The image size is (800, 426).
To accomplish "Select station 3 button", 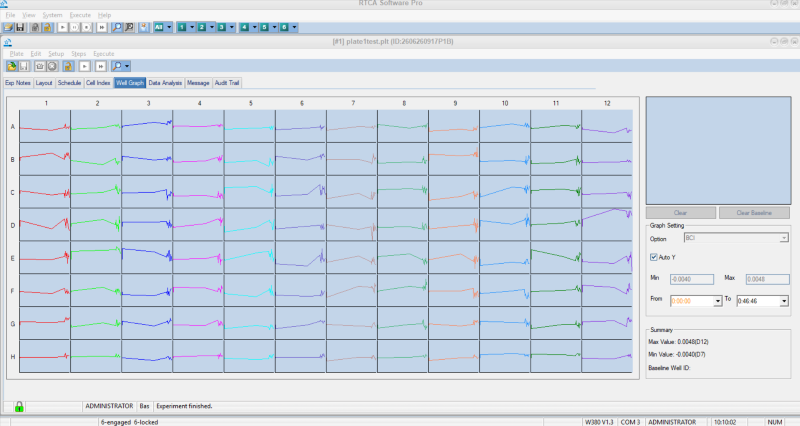I will pyautogui.click(x=222, y=28).
